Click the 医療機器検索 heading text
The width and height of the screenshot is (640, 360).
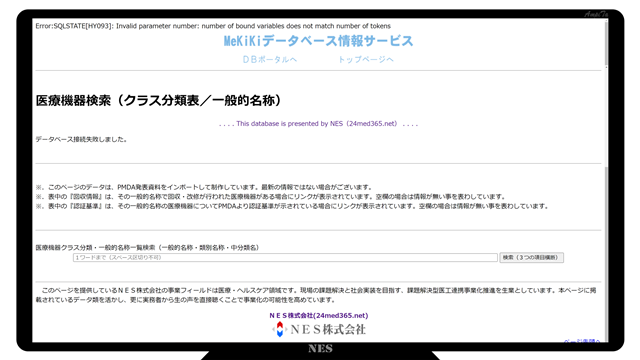159,100
